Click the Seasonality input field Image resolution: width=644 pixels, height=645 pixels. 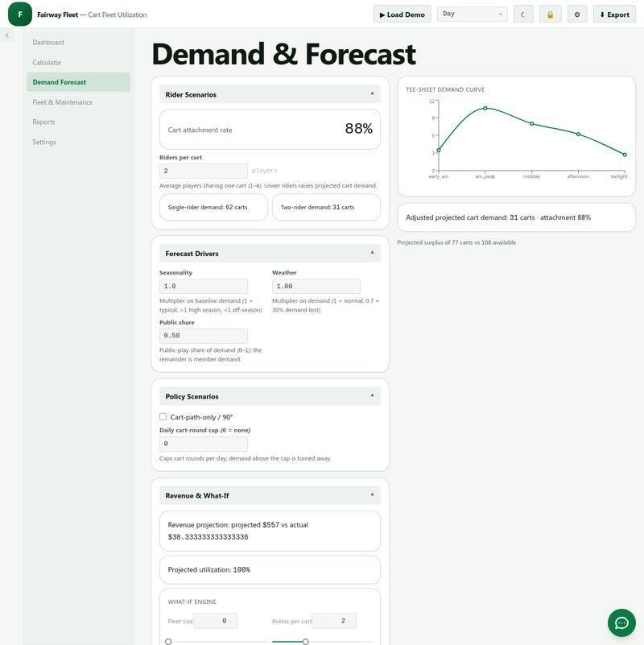pyautogui.click(x=204, y=286)
